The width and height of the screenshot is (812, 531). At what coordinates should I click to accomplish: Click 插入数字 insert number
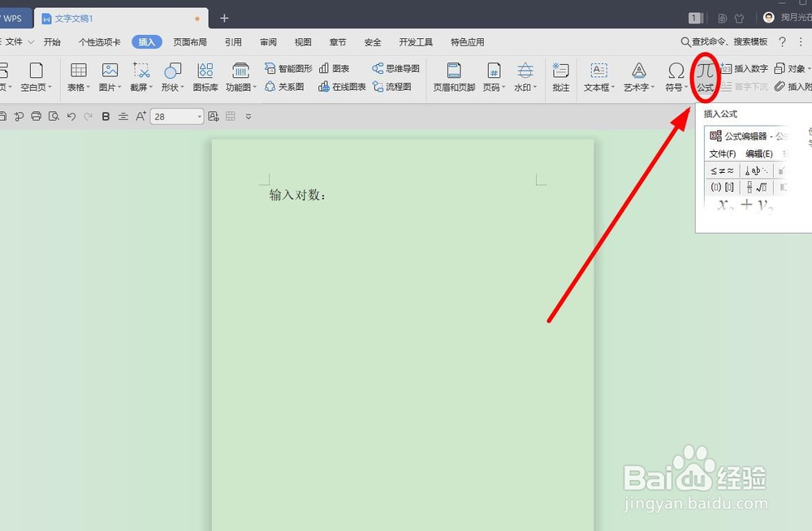tap(744, 68)
